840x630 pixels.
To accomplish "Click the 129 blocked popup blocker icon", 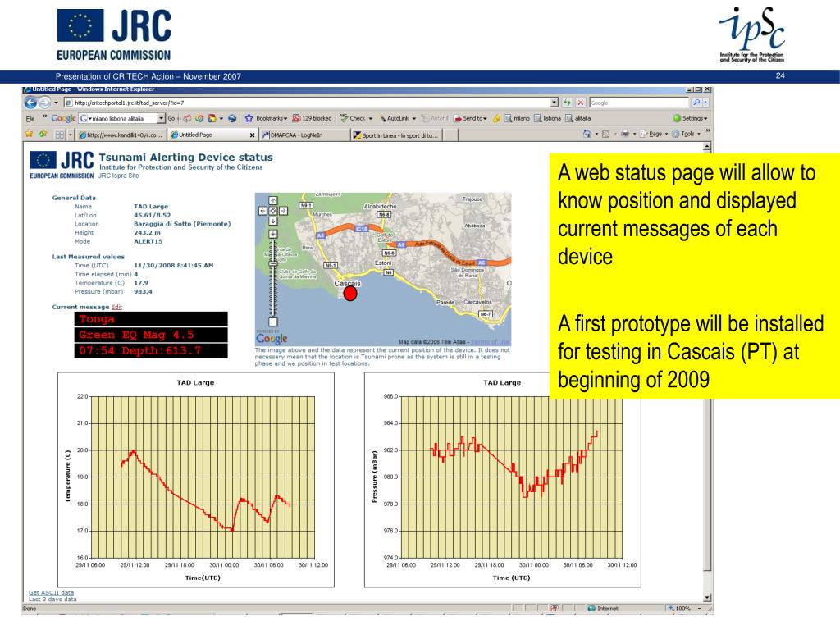I will point(312,118).
